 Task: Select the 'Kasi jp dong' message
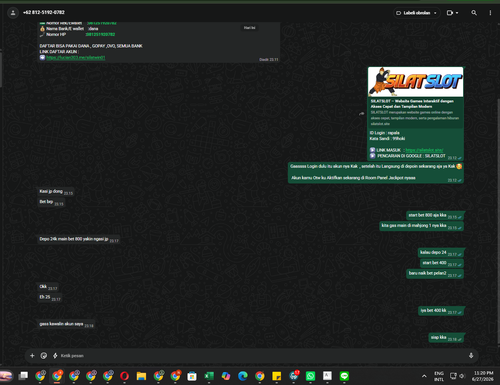(x=56, y=191)
